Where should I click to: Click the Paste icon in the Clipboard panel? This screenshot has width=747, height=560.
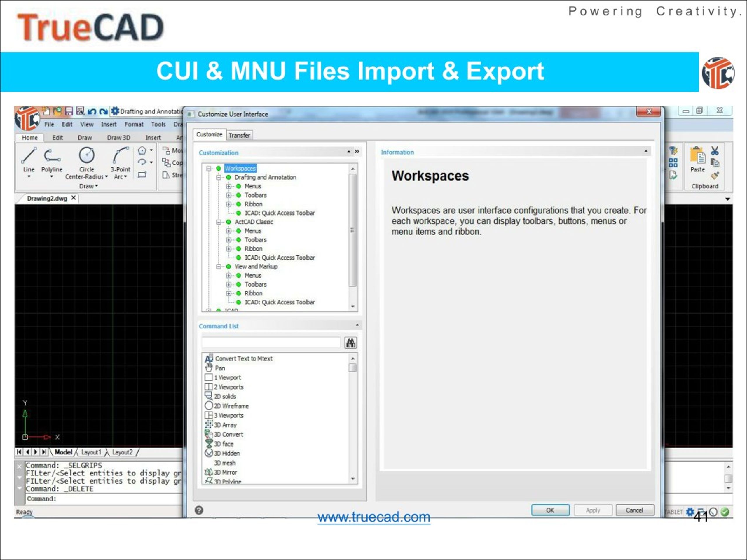[697, 159]
